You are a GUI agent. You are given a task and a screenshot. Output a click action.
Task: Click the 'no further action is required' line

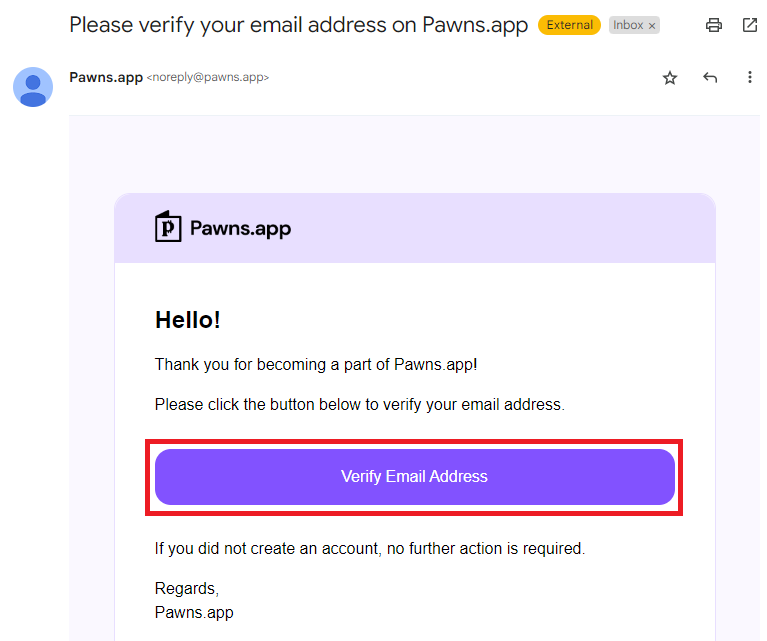point(370,549)
